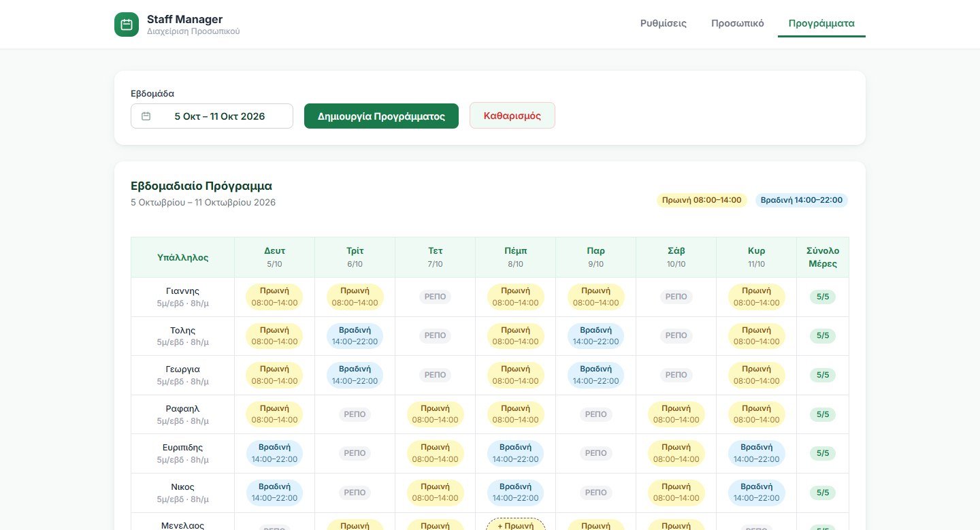Click Γιαννης Wednesday ΡΕΠΟ cell
The height and width of the screenshot is (530, 980).
pos(435,297)
